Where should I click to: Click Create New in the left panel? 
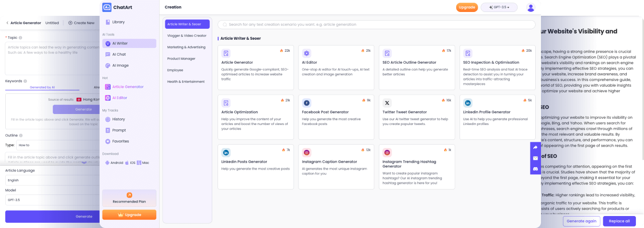click(x=81, y=23)
